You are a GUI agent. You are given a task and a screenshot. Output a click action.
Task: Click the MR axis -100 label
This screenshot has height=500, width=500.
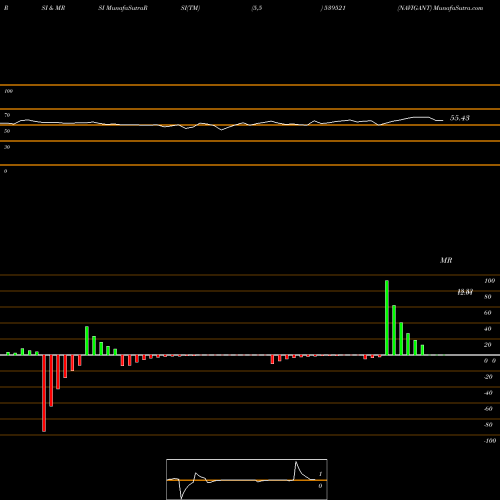[x=490, y=441]
